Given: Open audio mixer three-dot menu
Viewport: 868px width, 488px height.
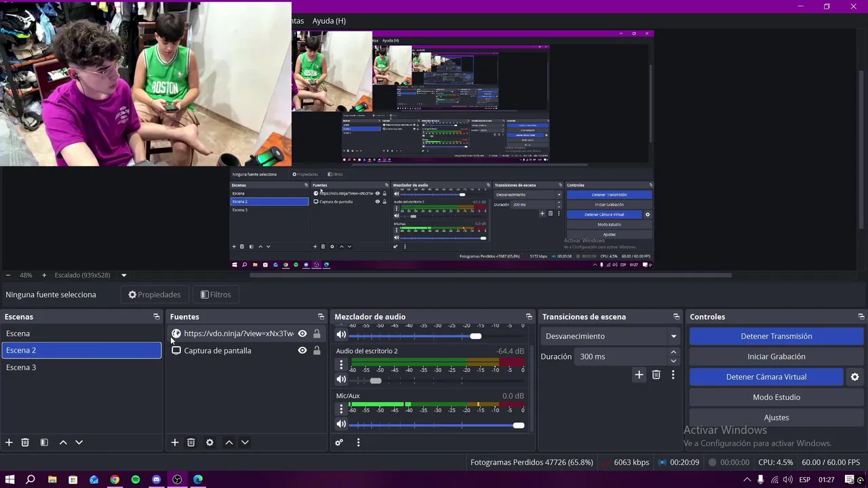Looking at the screenshot, I should pyautogui.click(x=358, y=443).
